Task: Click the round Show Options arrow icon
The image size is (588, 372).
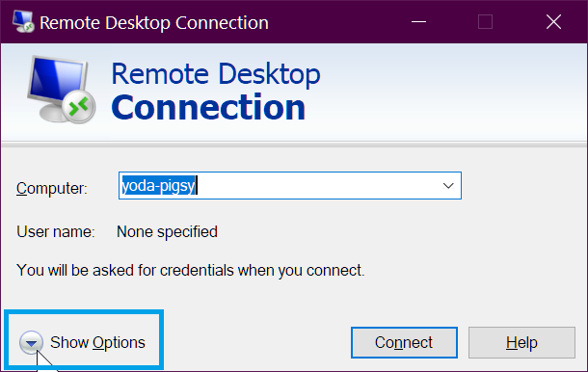Action: pyautogui.click(x=31, y=342)
